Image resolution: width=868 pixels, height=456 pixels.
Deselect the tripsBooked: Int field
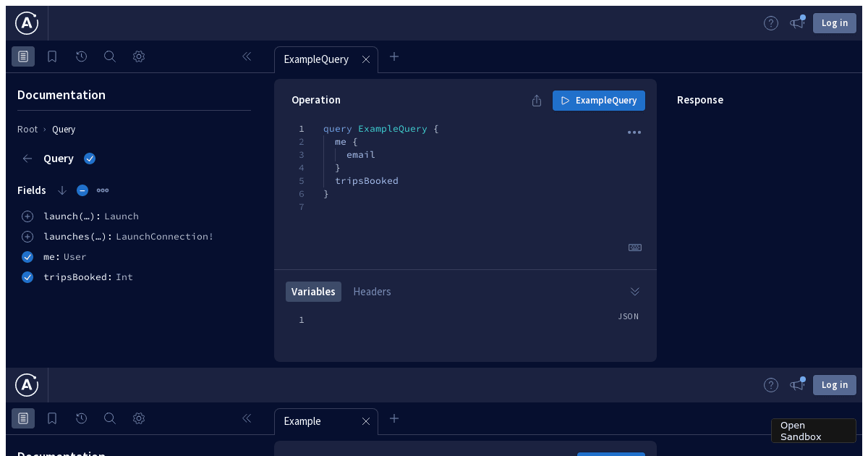coord(27,277)
